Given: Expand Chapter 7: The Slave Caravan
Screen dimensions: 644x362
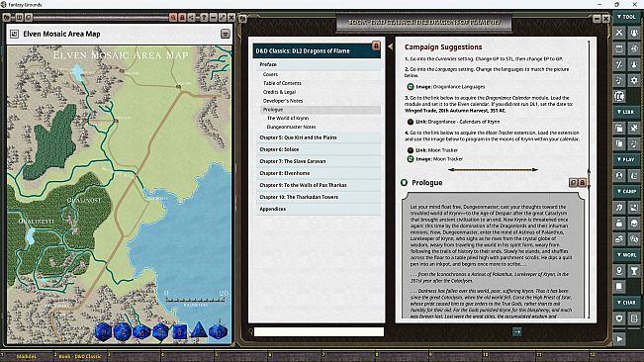Looking at the screenshot, I should (319, 161).
